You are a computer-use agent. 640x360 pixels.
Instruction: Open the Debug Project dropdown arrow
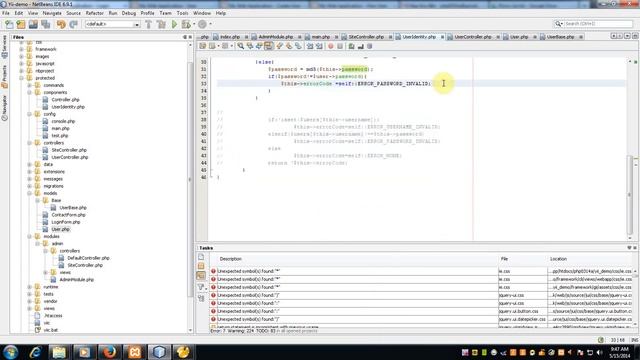pos(194,24)
